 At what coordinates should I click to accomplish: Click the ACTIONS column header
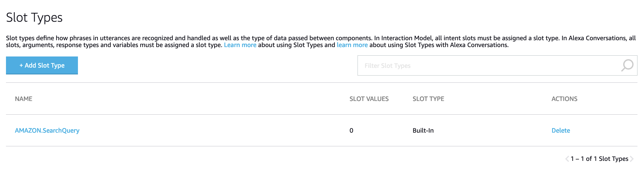coord(564,99)
